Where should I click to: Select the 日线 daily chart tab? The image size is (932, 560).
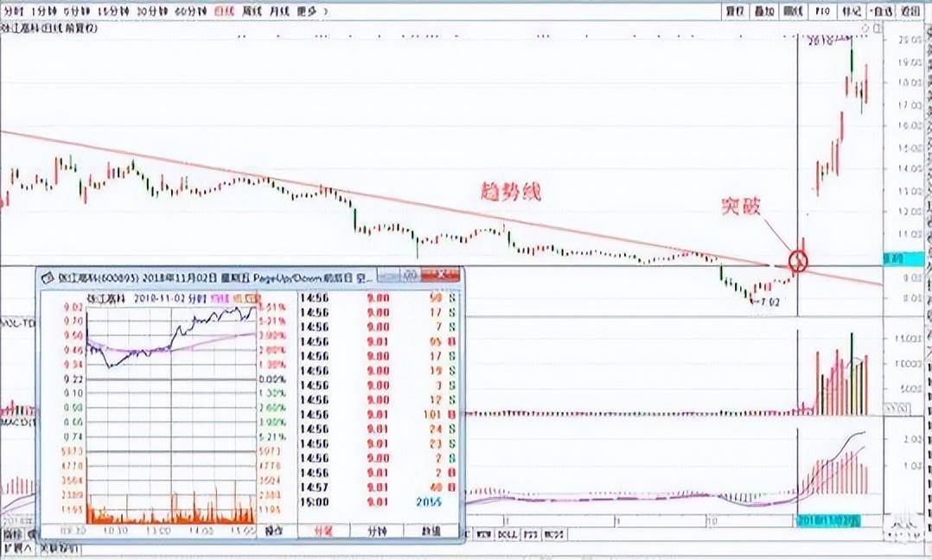(x=225, y=10)
